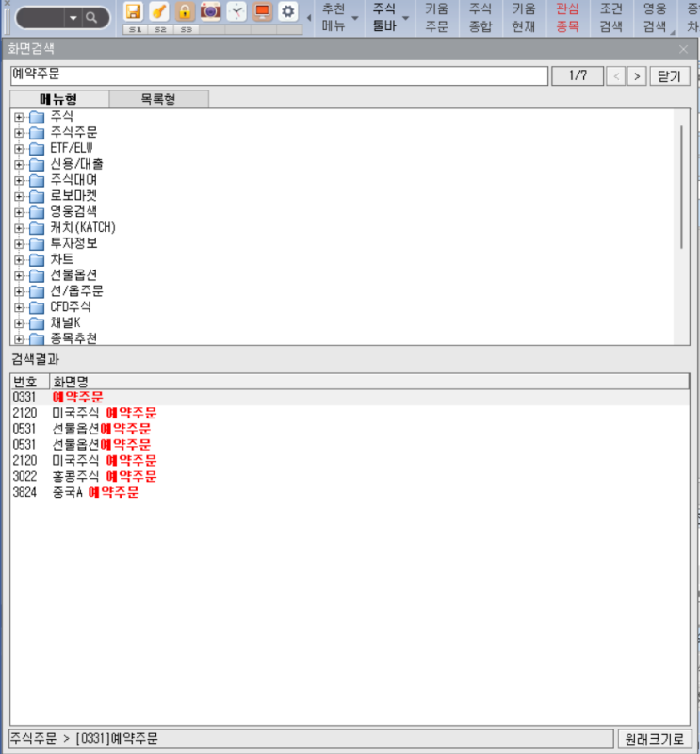Click path text 주식주문 > [0331]예약주문
Image resolution: width=700 pixels, height=754 pixels.
(84, 739)
